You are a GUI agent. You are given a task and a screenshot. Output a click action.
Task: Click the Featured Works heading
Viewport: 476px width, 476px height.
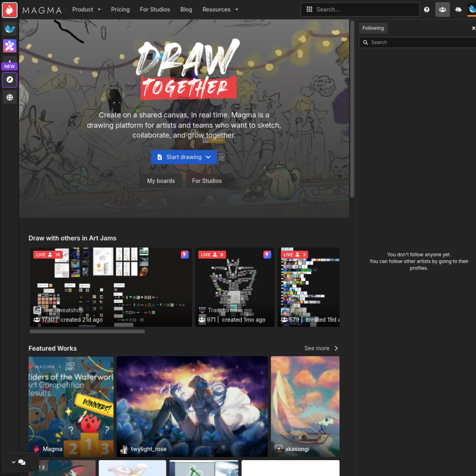pyautogui.click(x=52, y=348)
